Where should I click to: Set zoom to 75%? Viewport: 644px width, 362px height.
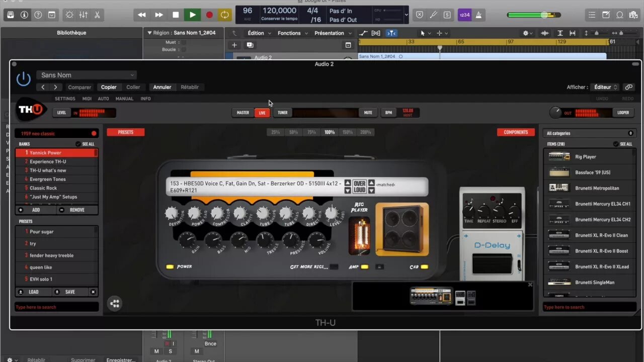311,132
